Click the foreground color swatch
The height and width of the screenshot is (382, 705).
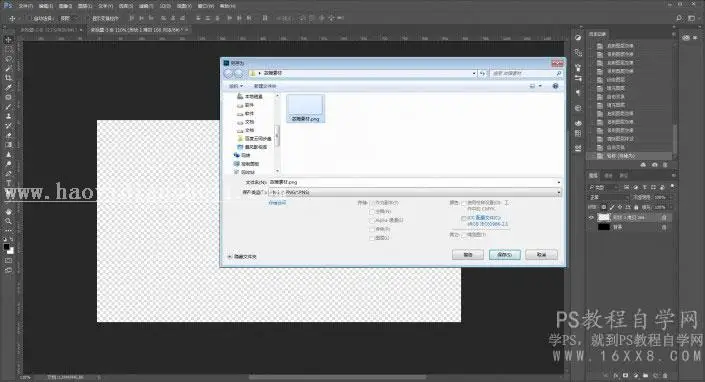(6, 247)
